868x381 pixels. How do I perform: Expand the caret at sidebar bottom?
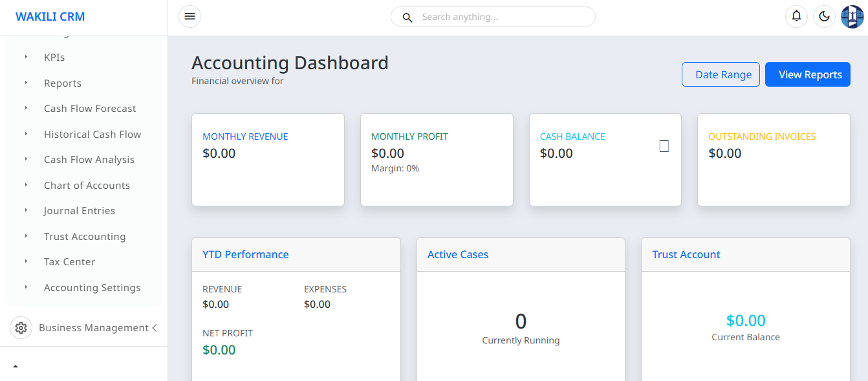point(16,366)
